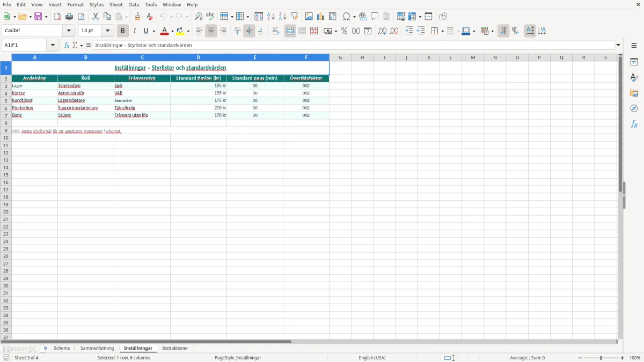
Task: Format as date
Action: click(x=368, y=31)
